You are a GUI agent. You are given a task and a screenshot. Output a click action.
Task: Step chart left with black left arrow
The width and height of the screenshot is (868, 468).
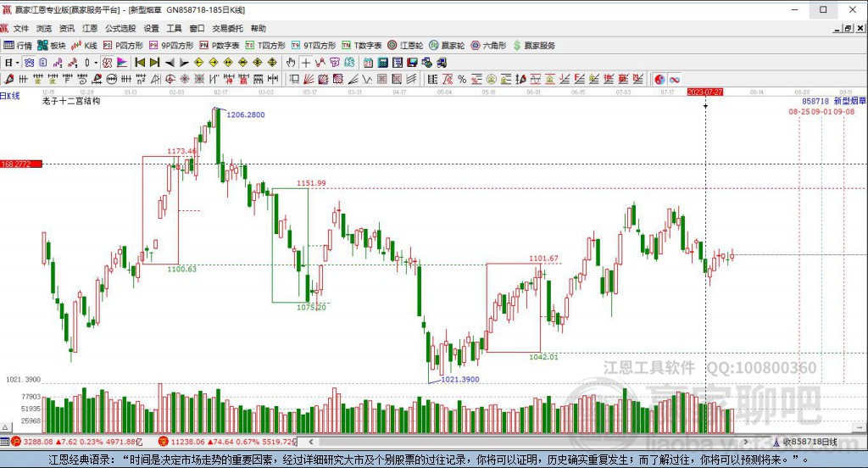(170, 63)
